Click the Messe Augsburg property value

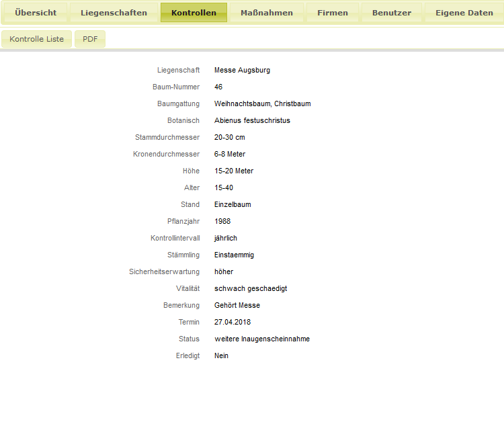[242, 70]
